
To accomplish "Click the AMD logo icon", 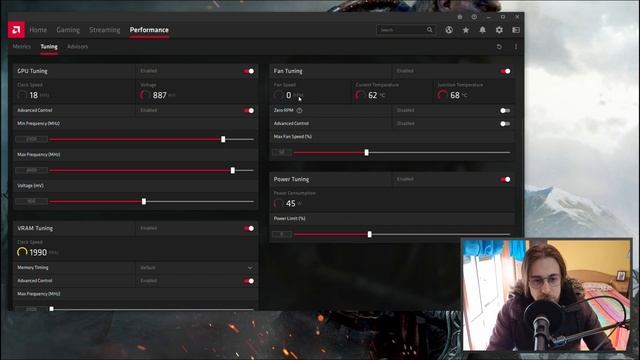I will [16, 30].
